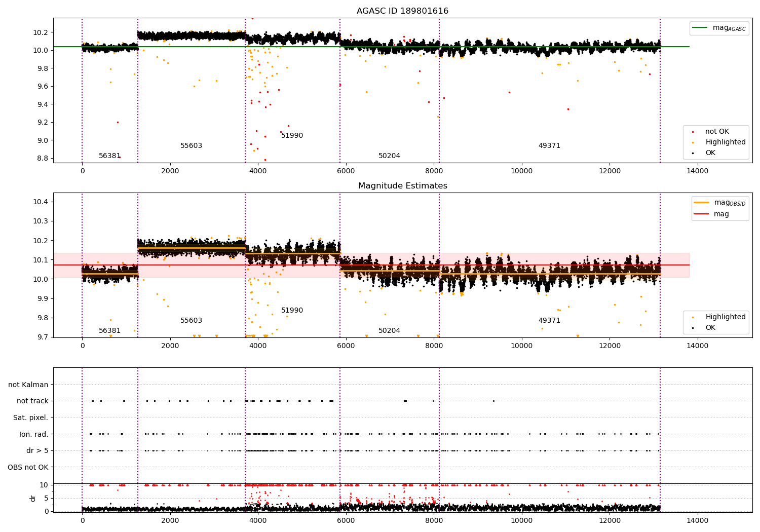Click x-axis tick 14000 in top plot

tap(697, 171)
